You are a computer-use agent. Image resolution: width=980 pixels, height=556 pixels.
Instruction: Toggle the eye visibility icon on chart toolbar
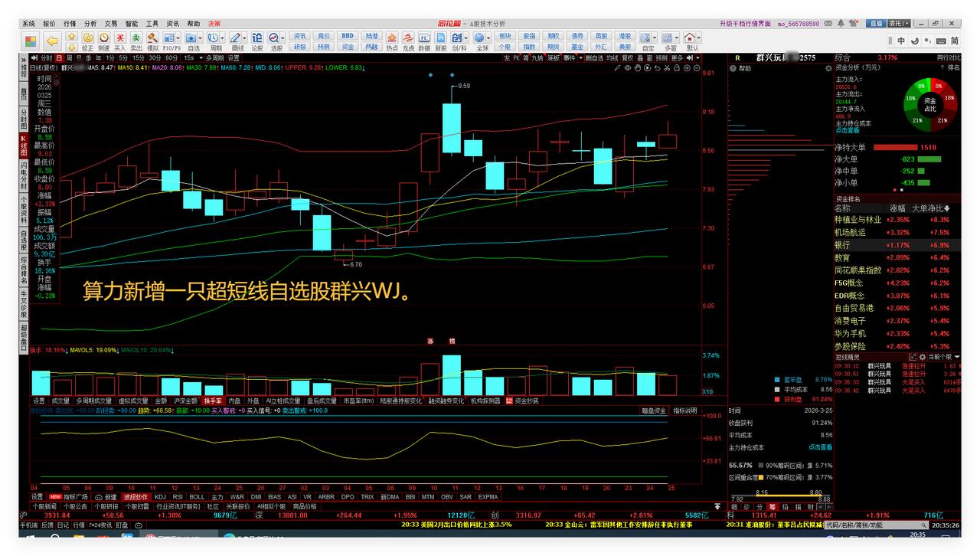pyautogui.click(x=628, y=68)
